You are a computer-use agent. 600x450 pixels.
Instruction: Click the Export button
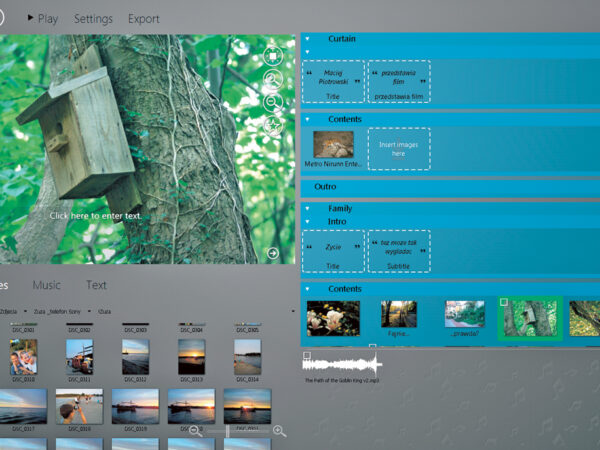[x=144, y=19]
